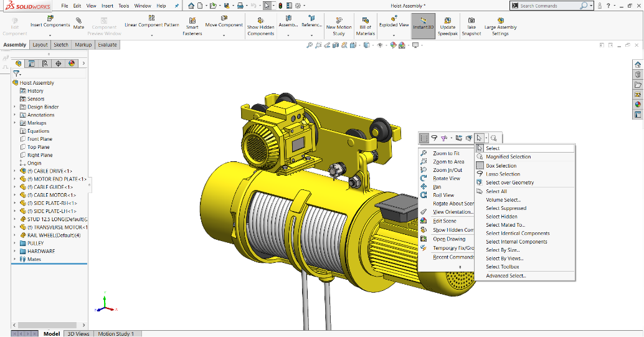Click the Show Hidden Components ribbon button

260,26
